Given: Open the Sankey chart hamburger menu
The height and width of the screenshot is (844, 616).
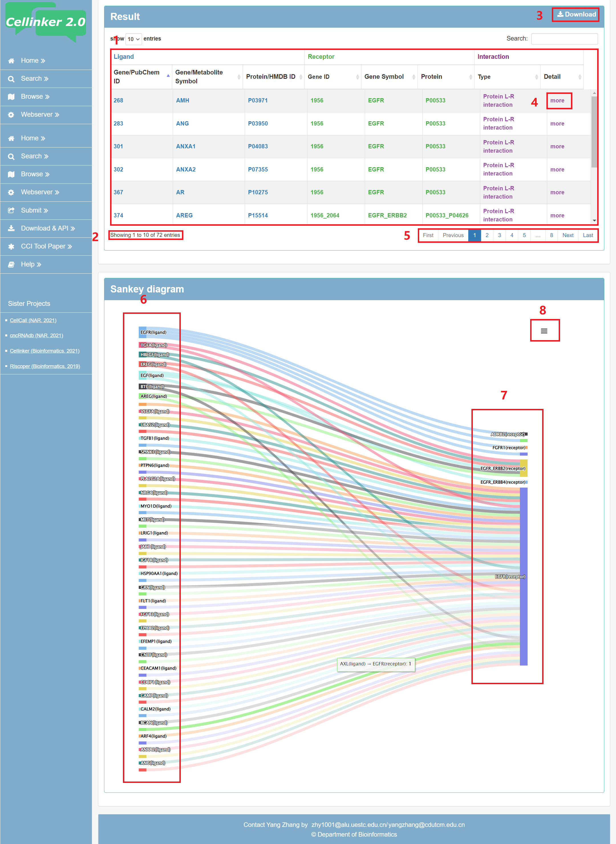Looking at the screenshot, I should click(544, 331).
